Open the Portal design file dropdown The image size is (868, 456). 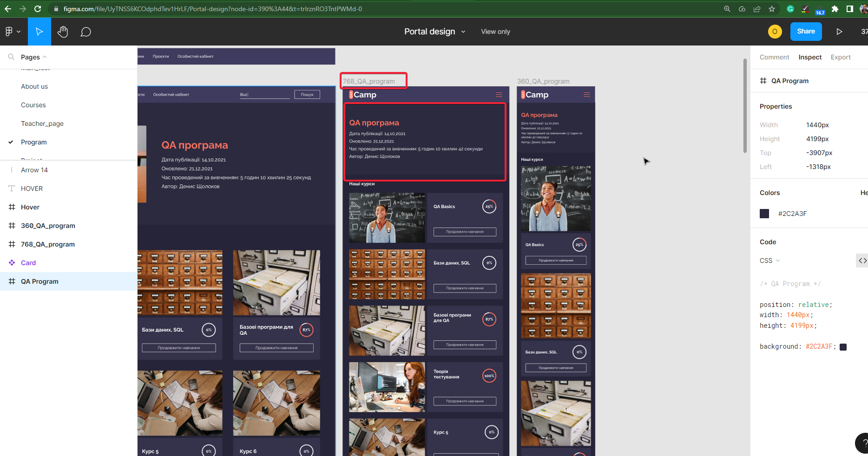coord(463,32)
